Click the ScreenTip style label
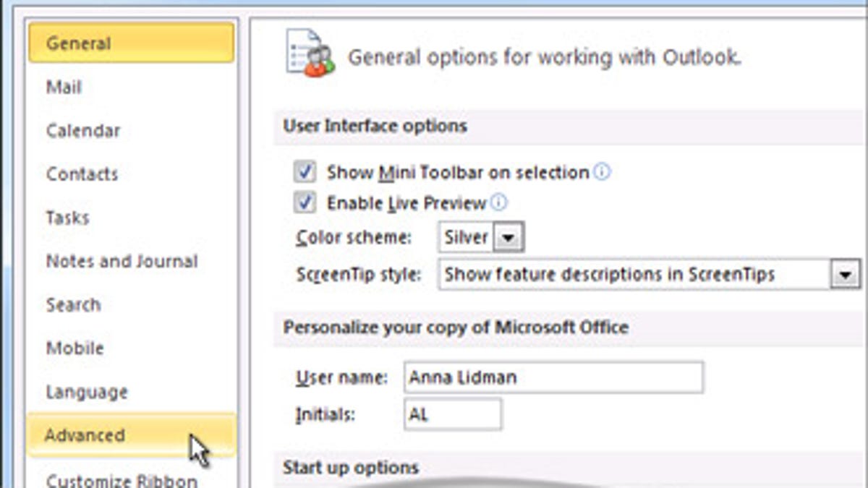The height and width of the screenshot is (488, 868). (359, 275)
